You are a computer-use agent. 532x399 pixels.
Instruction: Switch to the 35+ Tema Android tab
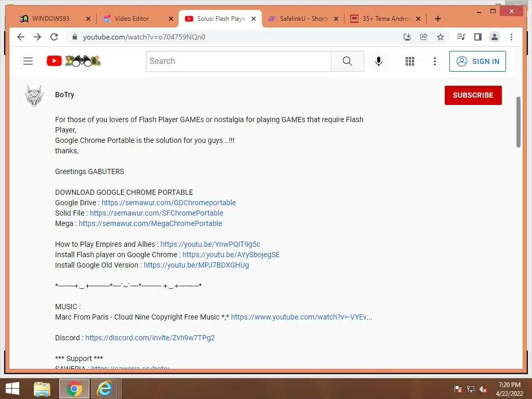(x=385, y=19)
